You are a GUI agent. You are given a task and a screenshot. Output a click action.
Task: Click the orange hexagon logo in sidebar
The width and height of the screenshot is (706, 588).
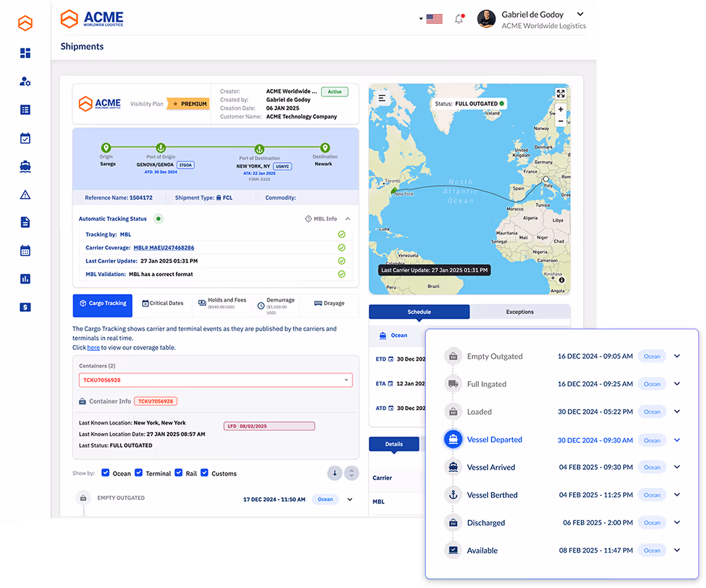[25, 23]
